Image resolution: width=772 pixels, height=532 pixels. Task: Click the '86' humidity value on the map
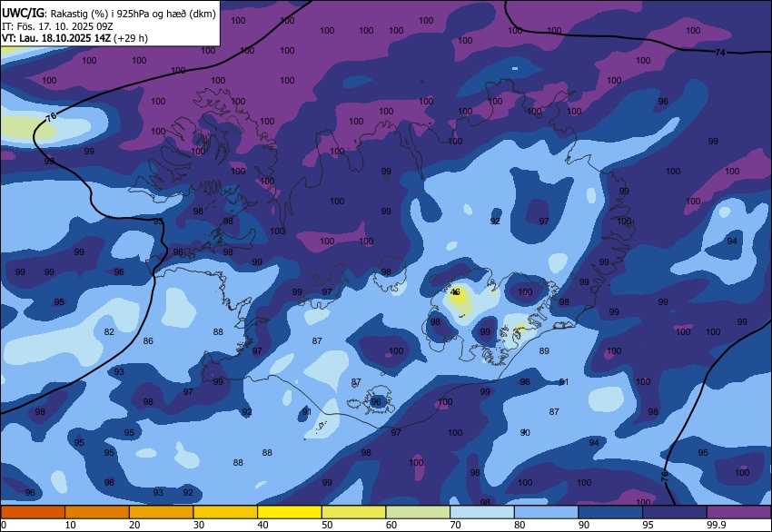(x=148, y=341)
